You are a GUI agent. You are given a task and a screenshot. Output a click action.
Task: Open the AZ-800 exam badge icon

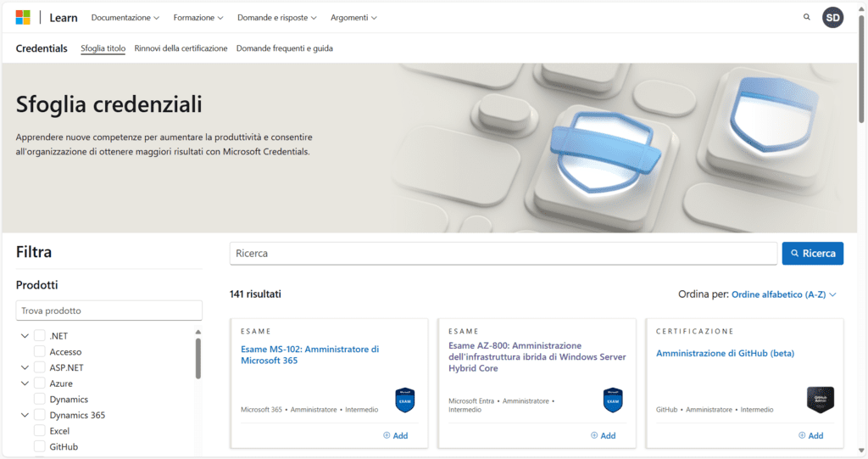613,400
